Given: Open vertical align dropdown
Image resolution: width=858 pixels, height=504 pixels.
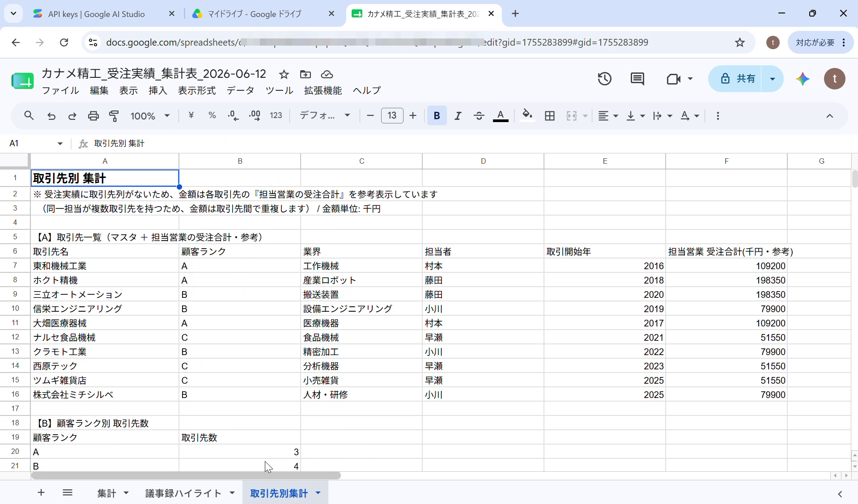Looking at the screenshot, I should click(636, 116).
